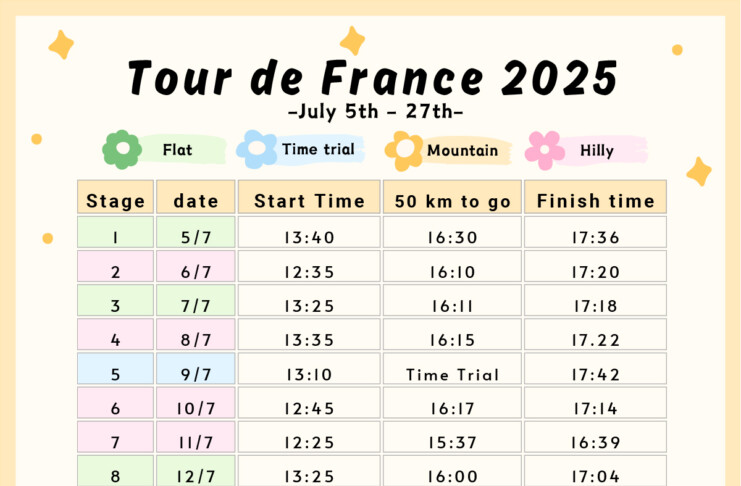
Task: Select the 50 km to go header
Action: pyautogui.click(x=453, y=200)
